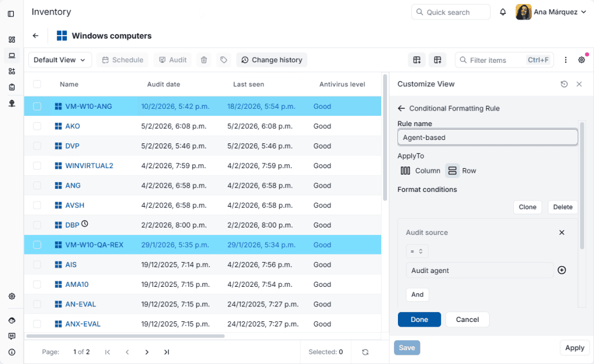This screenshot has width=594, height=364.
Task: Apply formatting to Row
Action: pyautogui.click(x=461, y=170)
